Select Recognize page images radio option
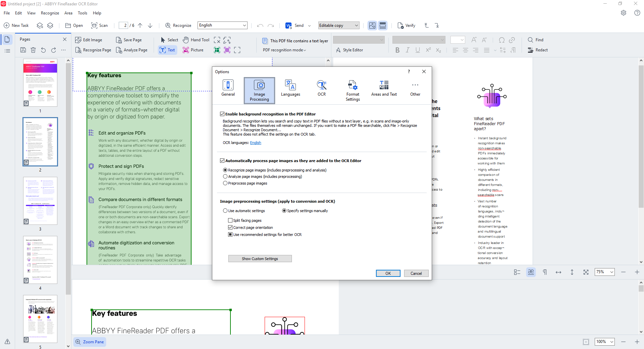This screenshot has height=349, width=644. (225, 170)
